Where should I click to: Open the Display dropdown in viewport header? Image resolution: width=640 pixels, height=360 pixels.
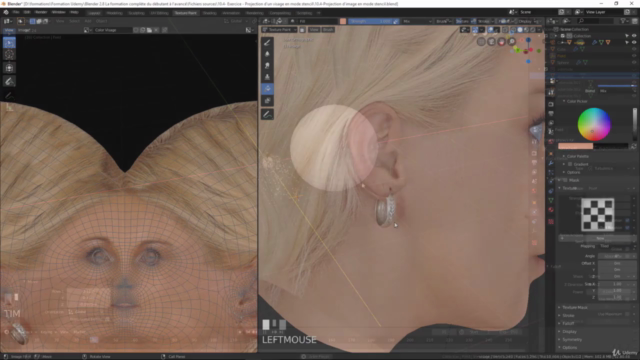coord(527,21)
